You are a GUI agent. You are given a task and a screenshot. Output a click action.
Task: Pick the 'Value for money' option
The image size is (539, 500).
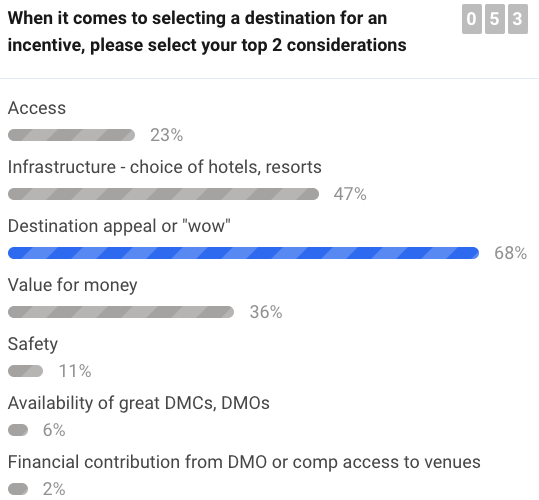[x=73, y=285]
